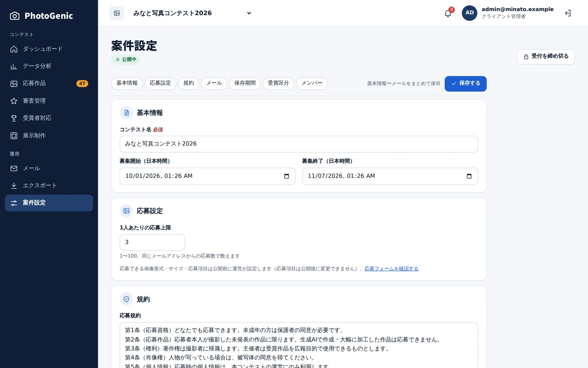Expand the contest selector dropdown chevron
The image size is (588, 368).
coord(249,13)
